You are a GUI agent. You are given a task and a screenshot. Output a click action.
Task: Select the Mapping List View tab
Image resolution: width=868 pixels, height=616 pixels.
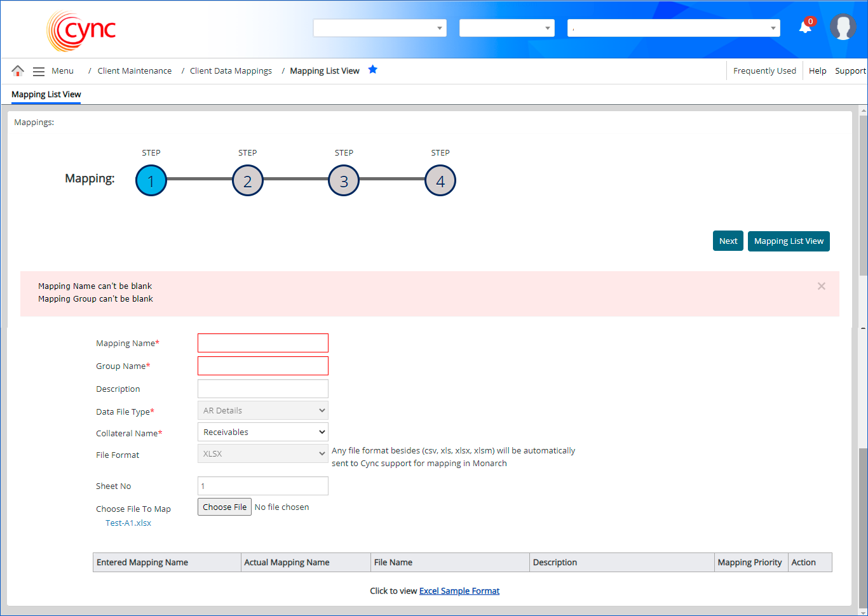click(46, 95)
